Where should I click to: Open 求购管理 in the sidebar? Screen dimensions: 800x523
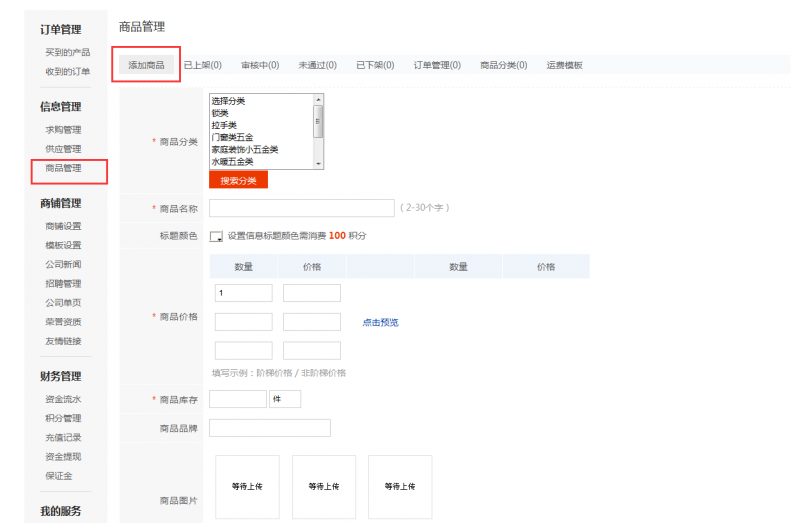63,130
